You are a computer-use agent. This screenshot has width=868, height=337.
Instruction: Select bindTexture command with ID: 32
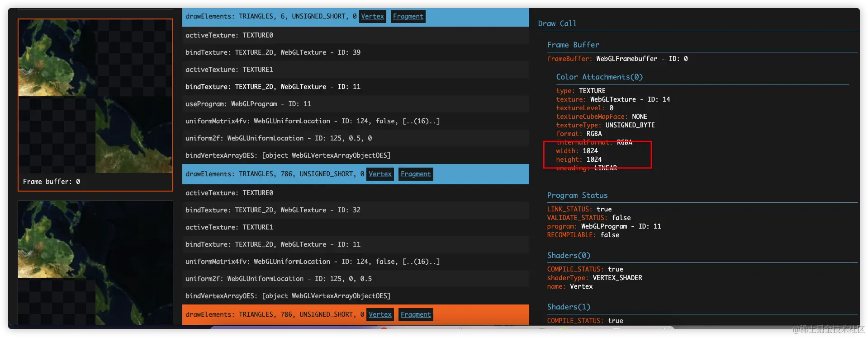tap(356, 210)
